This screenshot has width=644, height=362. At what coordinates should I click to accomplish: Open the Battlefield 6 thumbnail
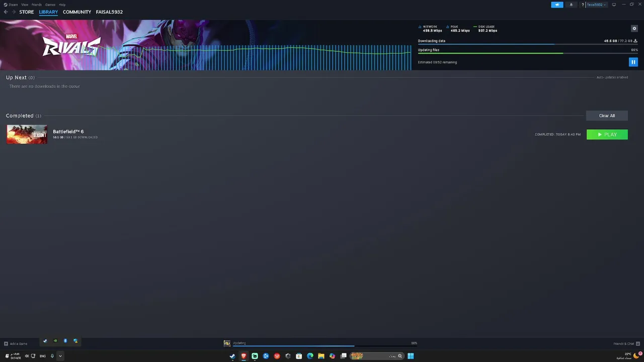[x=27, y=134]
